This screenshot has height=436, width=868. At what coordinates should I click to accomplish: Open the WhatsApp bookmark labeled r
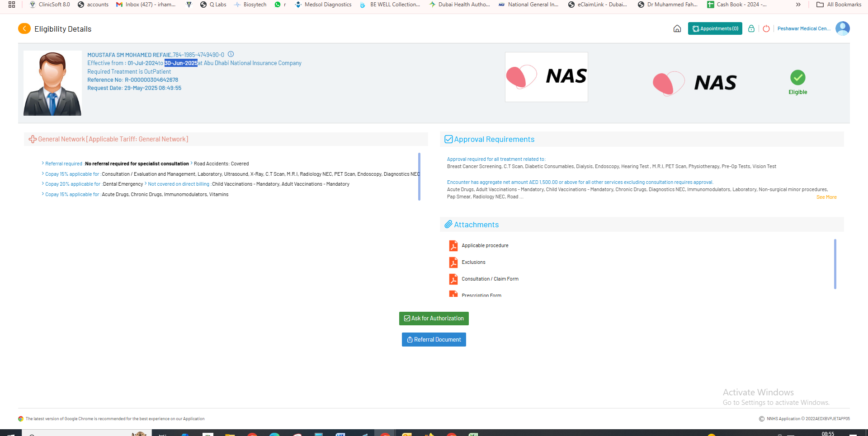pyautogui.click(x=280, y=5)
